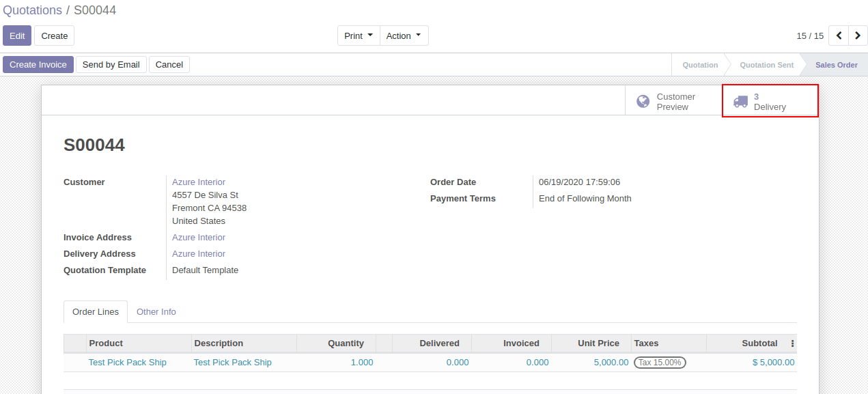Click Default Template value
The width and height of the screenshot is (868, 394).
coord(205,270)
